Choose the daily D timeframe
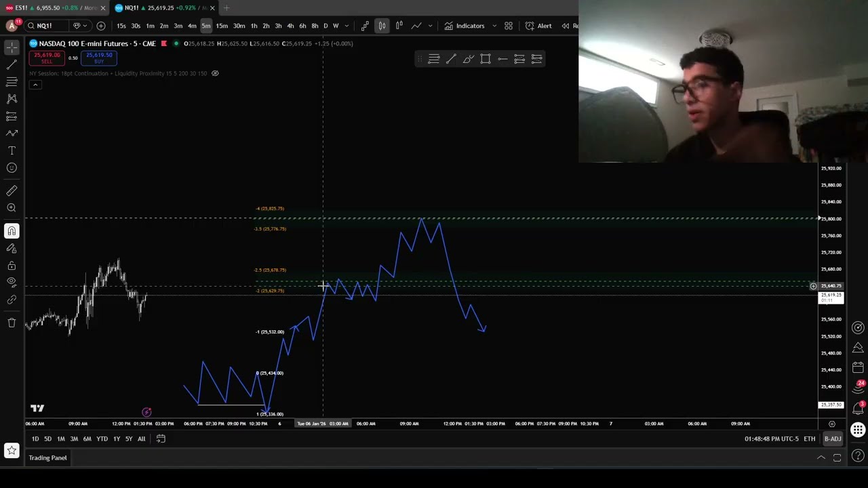Image resolution: width=868 pixels, height=488 pixels. tap(325, 26)
